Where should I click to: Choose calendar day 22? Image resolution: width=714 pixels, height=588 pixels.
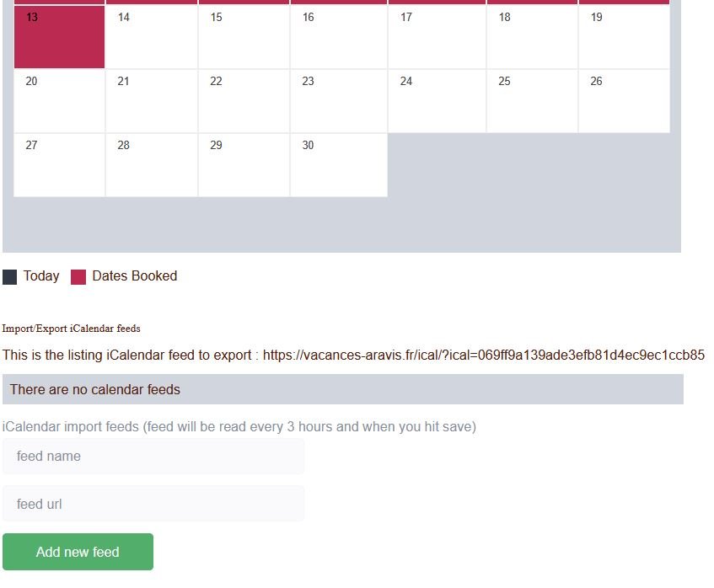click(x=244, y=101)
